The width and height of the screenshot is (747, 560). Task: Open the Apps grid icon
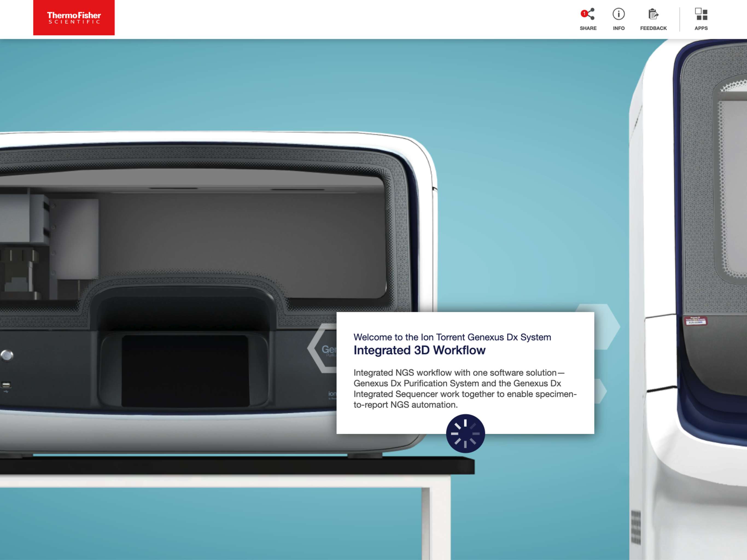pyautogui.click(x=701, y=14)
